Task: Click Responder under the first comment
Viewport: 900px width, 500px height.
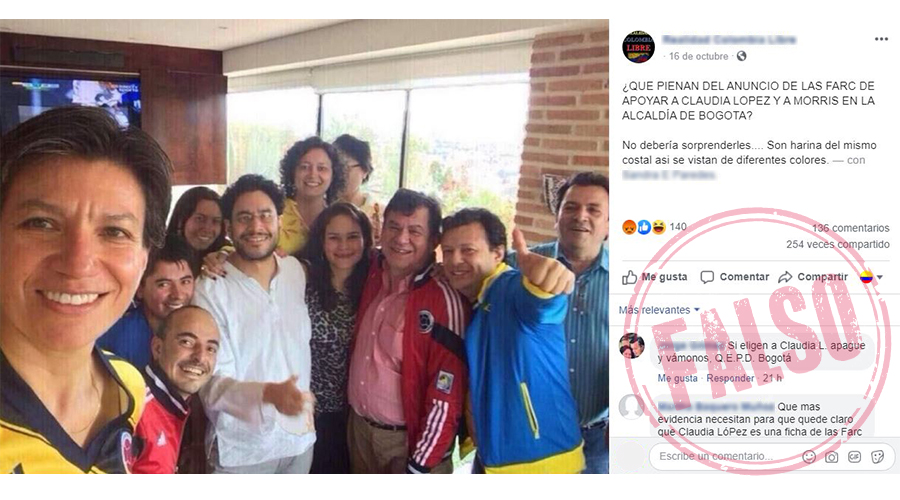Action: click(x=730, y=378)
